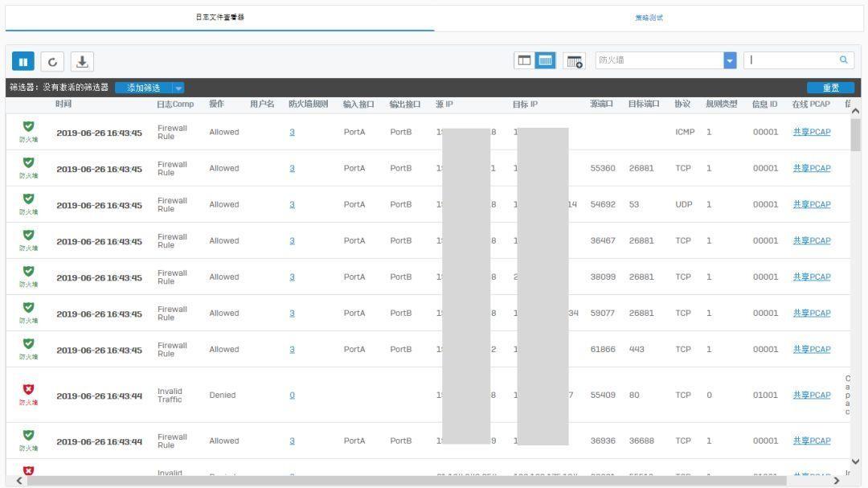
Task: Click the horizontal scrollbar left arrow
Action: click(19, 481)
